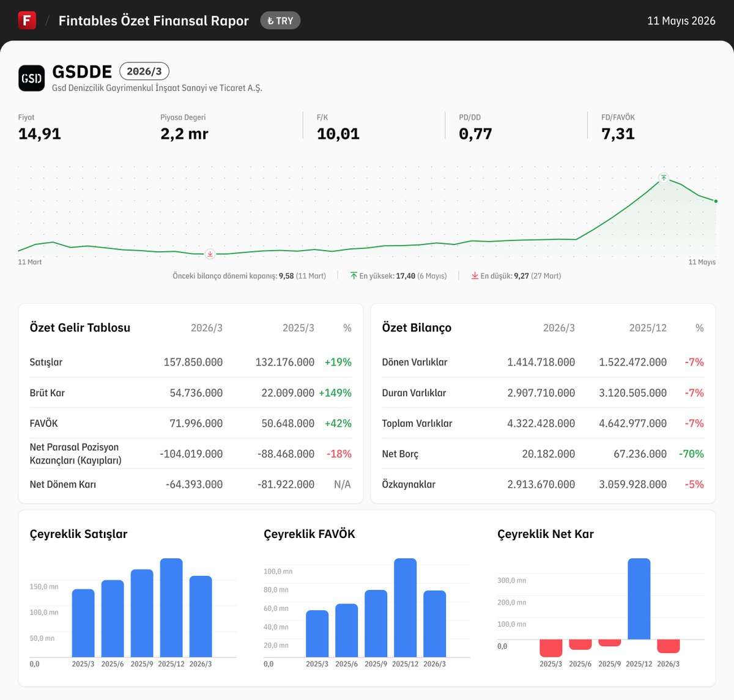
Task: Click the Net Borç value 20.182.000
Action: click(549, 454)
